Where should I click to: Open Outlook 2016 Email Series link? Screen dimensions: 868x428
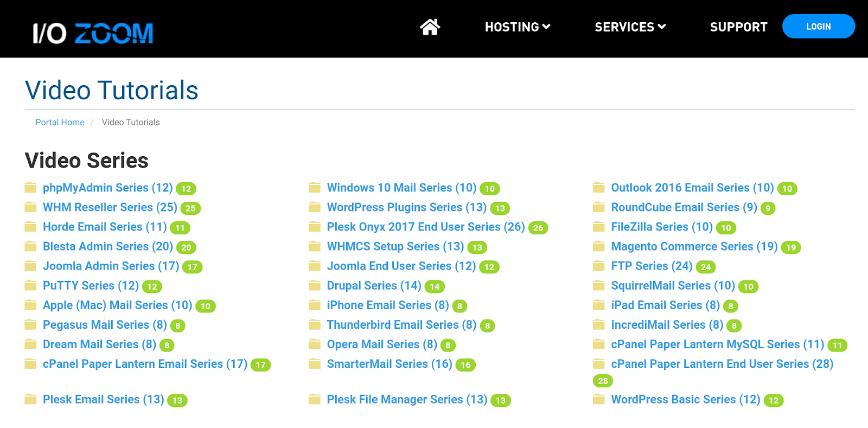pos(692,188)
